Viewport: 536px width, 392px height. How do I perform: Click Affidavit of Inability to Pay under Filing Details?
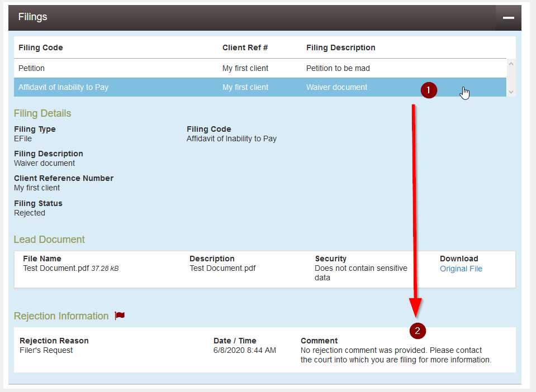coord(231,138)
